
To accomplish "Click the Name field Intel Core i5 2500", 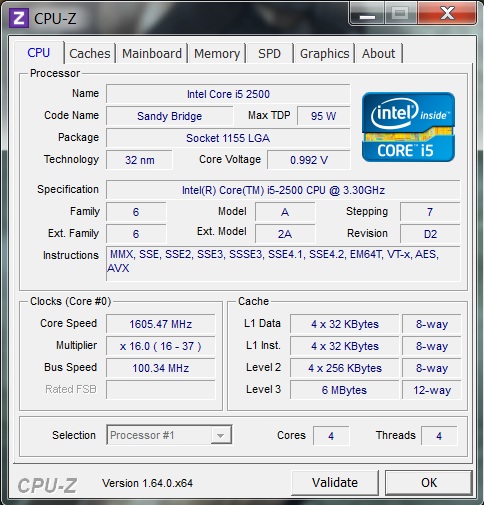I will (x=228, y=94).
